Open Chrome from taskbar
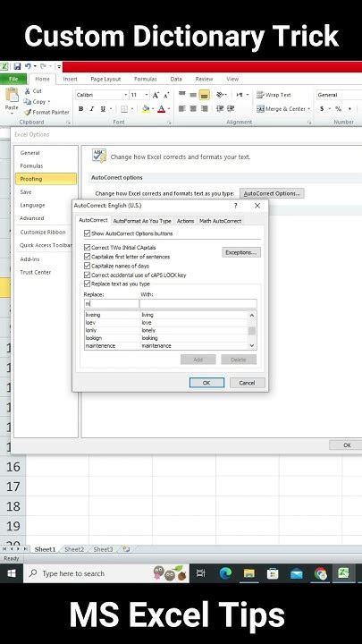The image size is (362, 644). (x=320, y=573)
